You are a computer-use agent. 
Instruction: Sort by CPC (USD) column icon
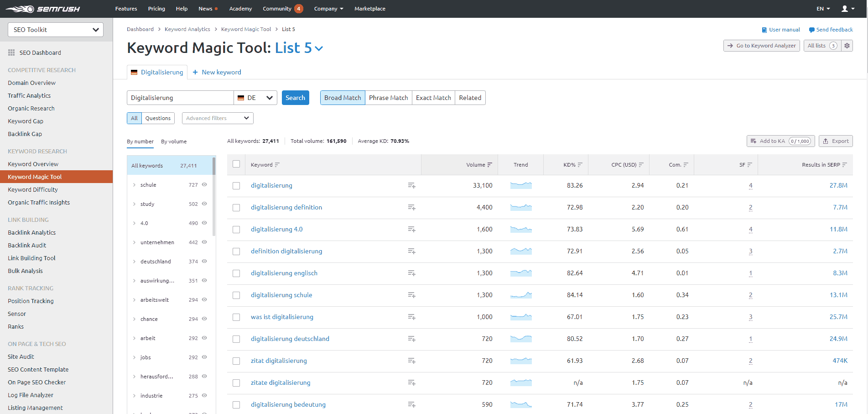click(641, 165)
